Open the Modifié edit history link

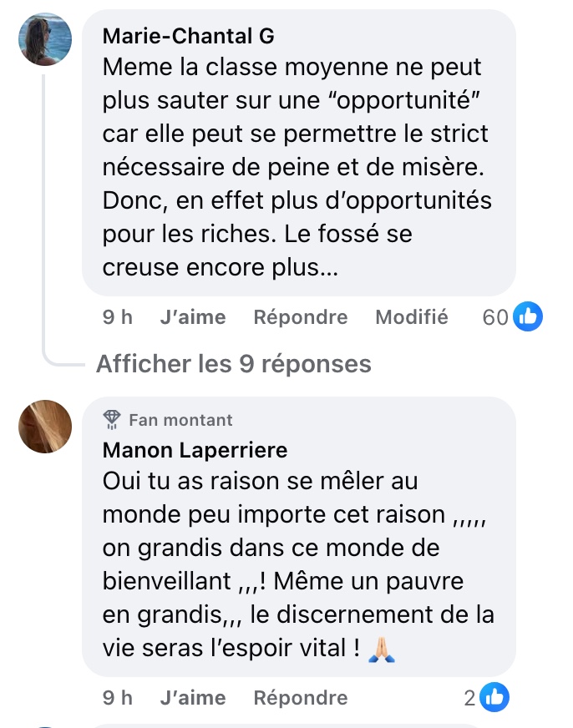(x=412, y=317)
